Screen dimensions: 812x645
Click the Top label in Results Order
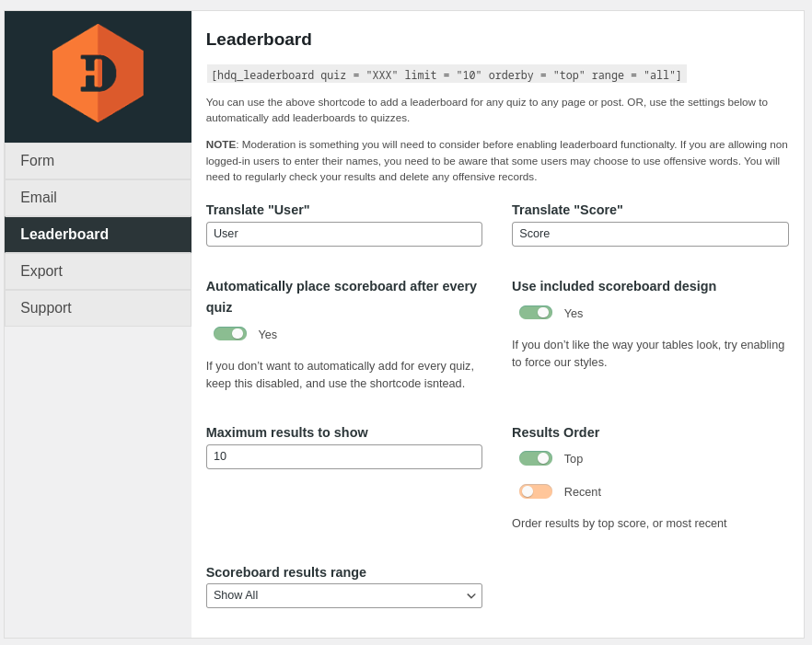[x=573, y=459]
